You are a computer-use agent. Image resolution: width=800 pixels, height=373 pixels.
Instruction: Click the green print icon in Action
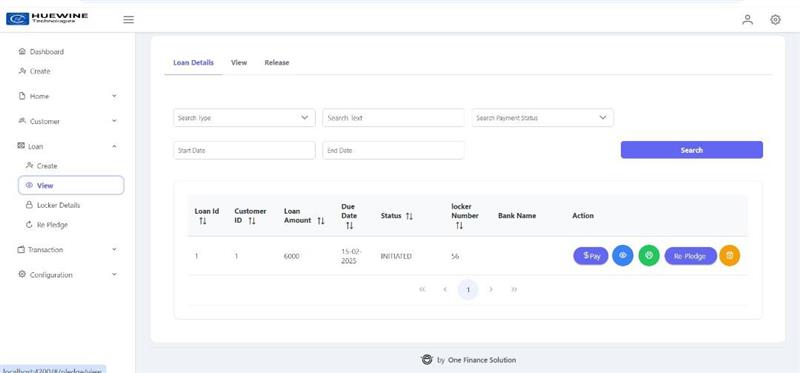pos(649,256)
